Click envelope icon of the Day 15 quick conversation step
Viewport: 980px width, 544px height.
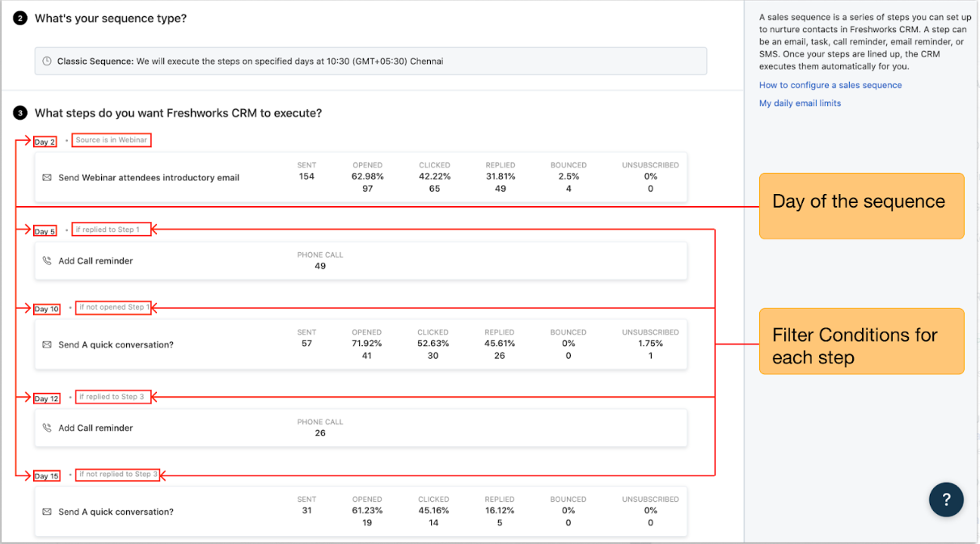click(x=47, y=512)
